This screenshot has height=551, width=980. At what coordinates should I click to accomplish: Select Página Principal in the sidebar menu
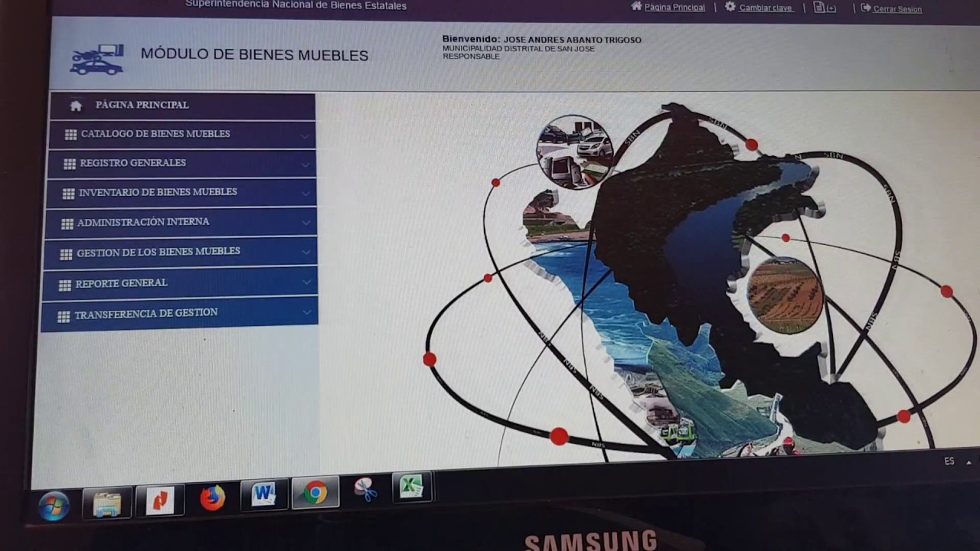[x=182, y=106]
